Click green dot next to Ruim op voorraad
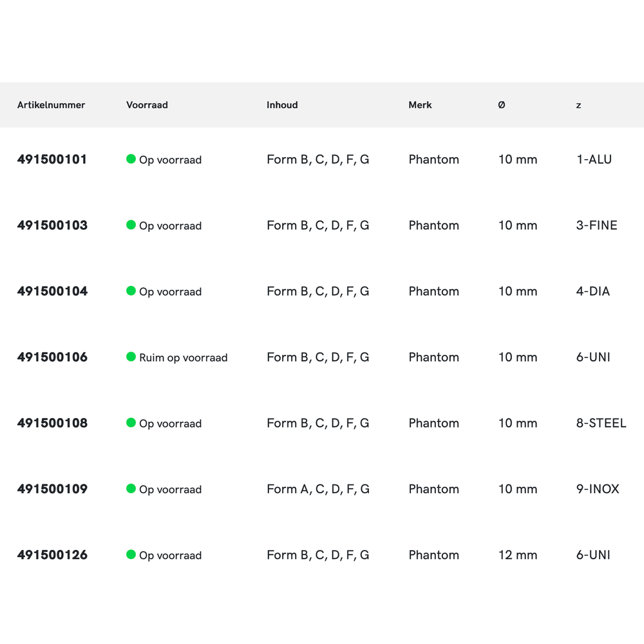The width and height of the screenshot is (644, 644). [x=131, y=357]
